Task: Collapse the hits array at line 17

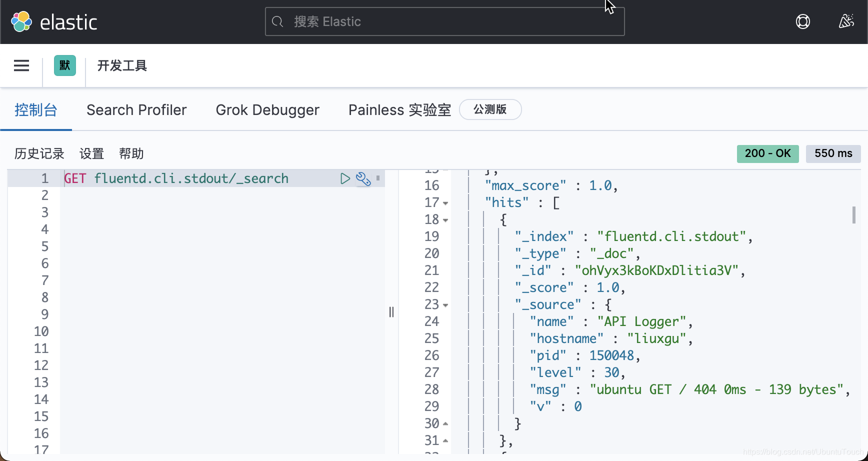Action: (x=445, y=203)
